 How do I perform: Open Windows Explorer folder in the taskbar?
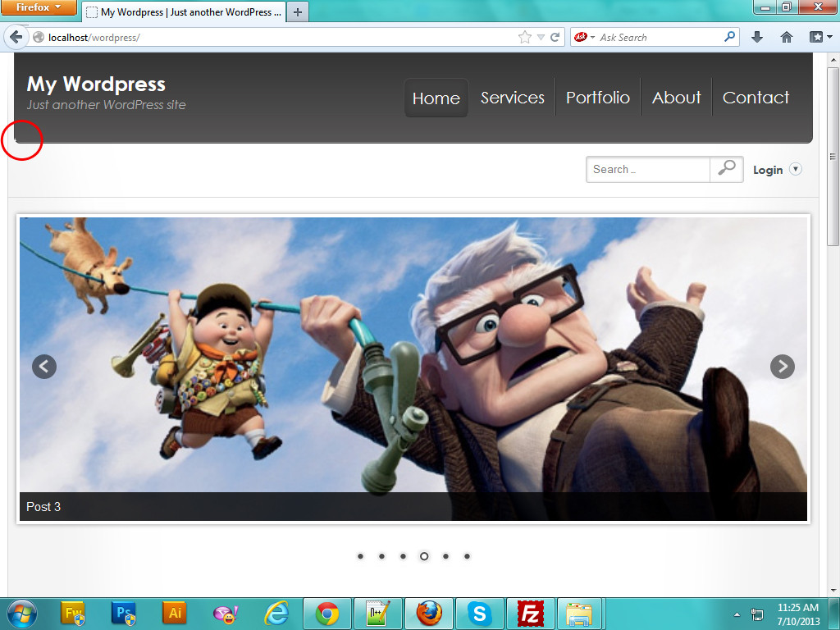580,614
